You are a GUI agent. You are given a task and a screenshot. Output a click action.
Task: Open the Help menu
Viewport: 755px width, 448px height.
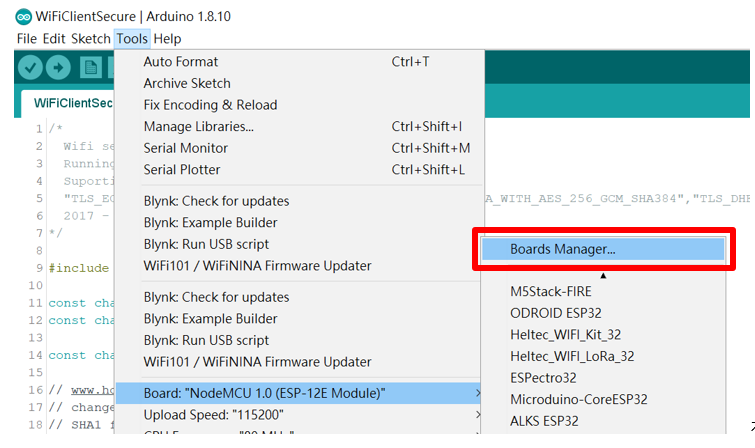click(x=167, y=39)
